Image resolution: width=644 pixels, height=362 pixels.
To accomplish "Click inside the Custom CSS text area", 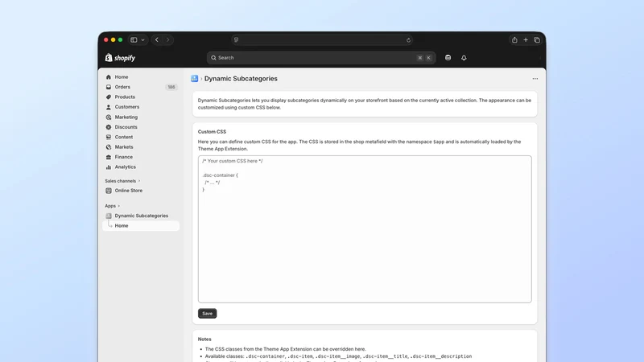I will tap(365, 229).
